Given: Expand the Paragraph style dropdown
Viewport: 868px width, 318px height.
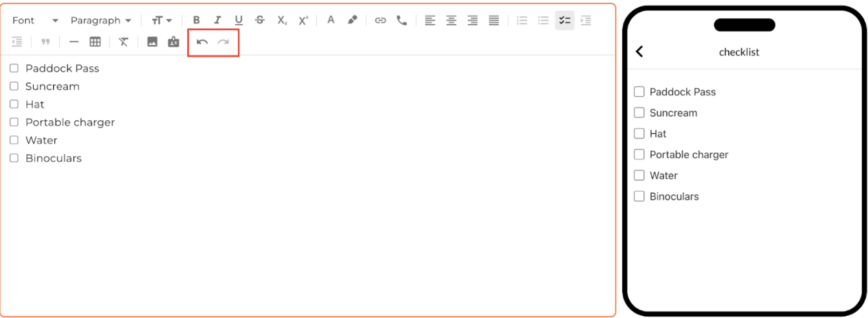Looking at the screenshot, I should click(x=100, y=21).
